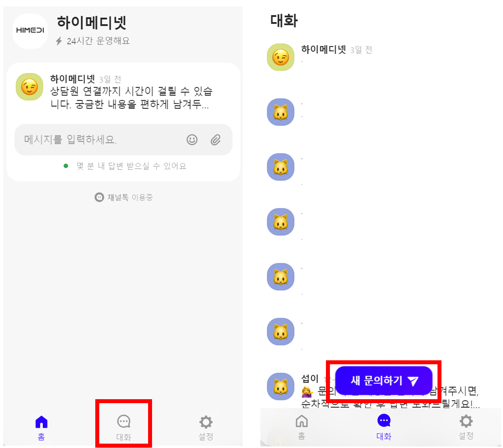Open 채널톡 이용중 link

tap(124, 197)
